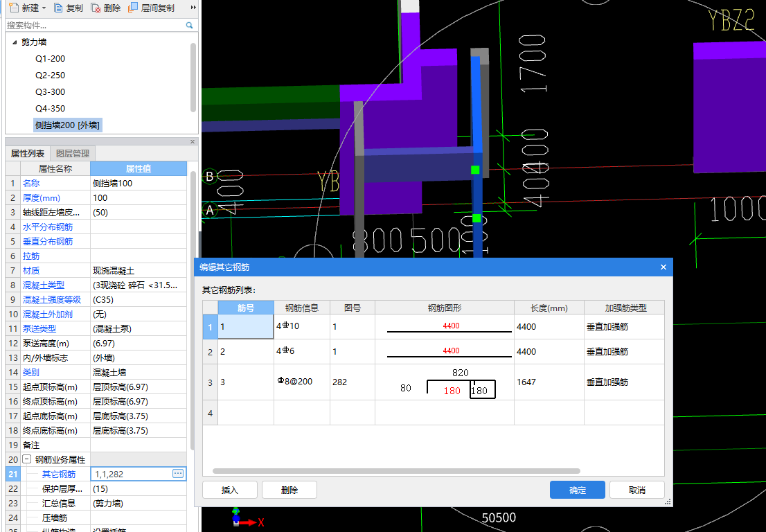
Task: Click the search magnifier icon
Action: click(190, 26)
